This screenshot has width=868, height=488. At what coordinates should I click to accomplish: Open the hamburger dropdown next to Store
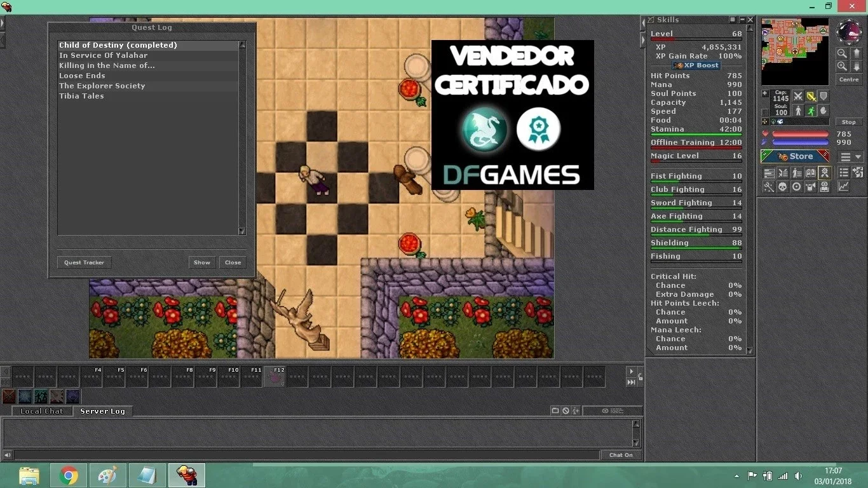pyautogui.click(x=850, y=157)
